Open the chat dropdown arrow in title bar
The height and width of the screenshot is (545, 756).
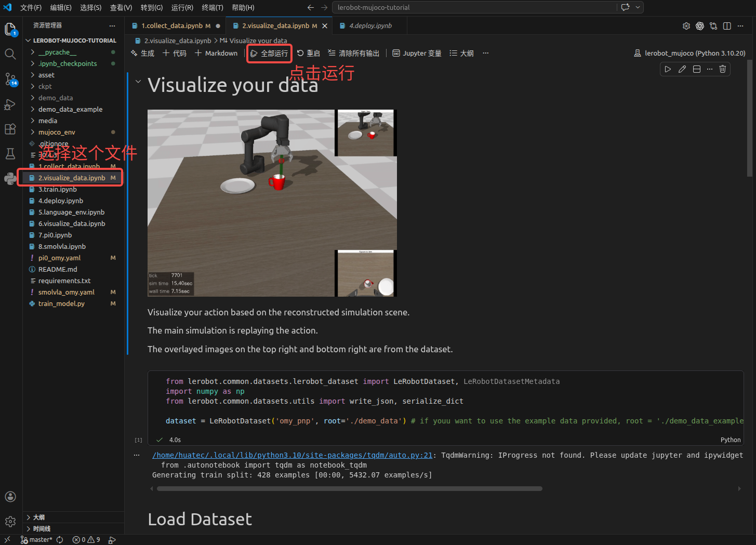coord(638,7)
